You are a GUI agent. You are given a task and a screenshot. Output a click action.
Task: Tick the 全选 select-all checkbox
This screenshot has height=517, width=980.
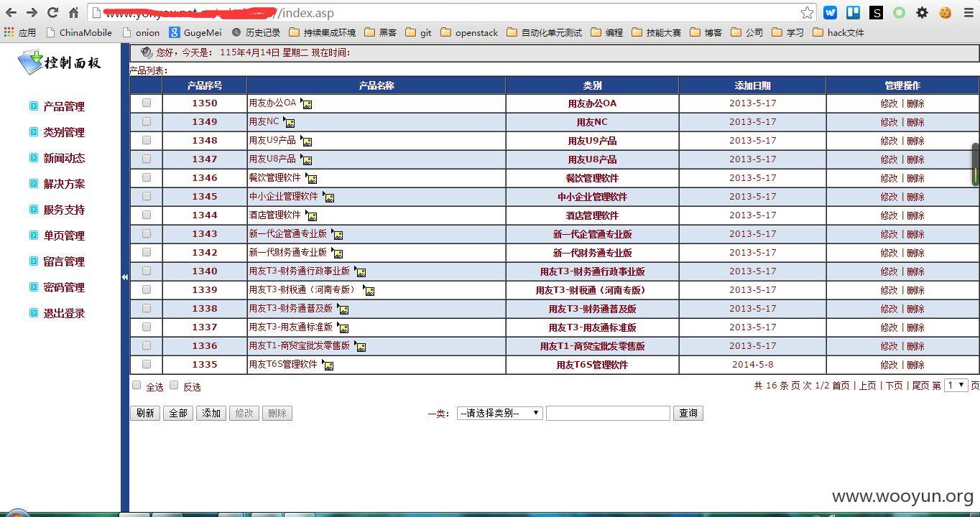[x=137, y=385]
